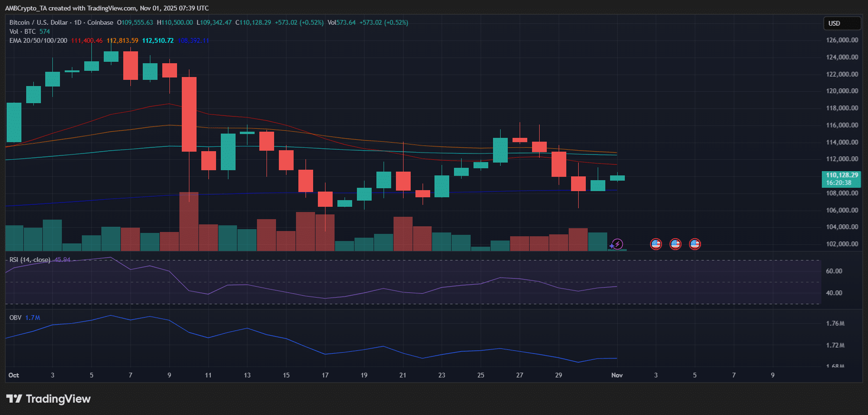Select the Vol · BTC indicator legend

point(22,31)
